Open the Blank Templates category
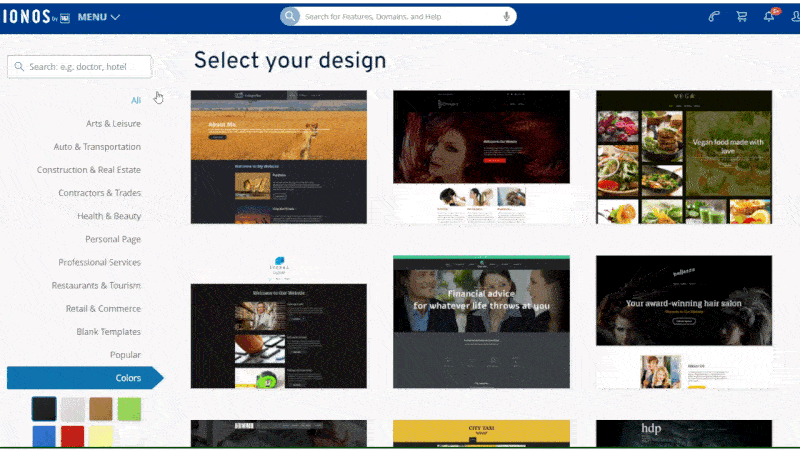 click(108, 332)
